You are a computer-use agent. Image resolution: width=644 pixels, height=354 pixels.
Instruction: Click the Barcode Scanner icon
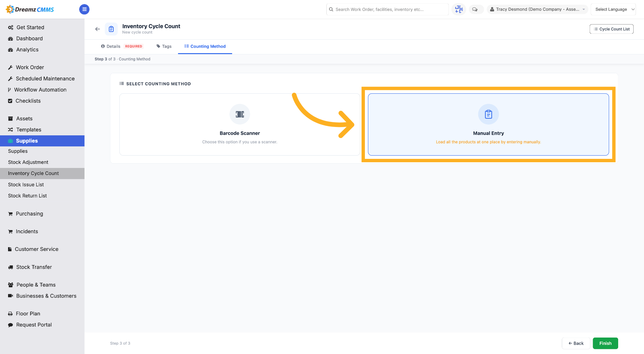click(x=240, y=114)
